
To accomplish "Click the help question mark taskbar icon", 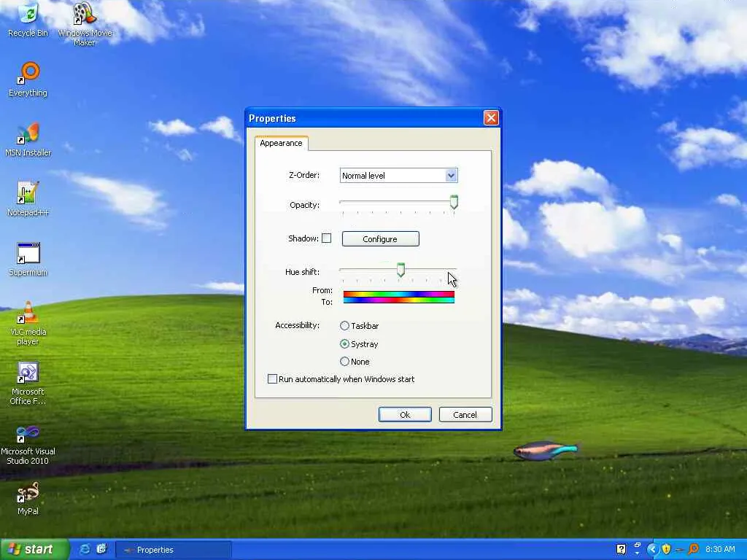I will point(621,549).
